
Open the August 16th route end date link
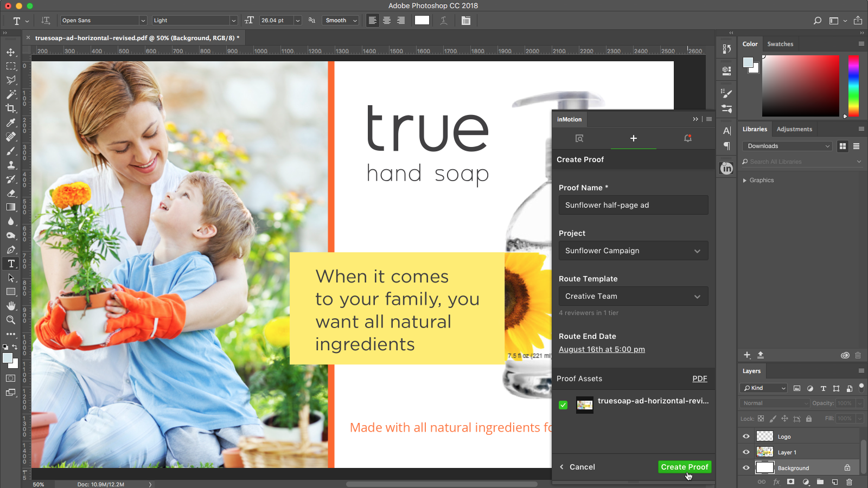pyautogui.click(x=602, y=349)
